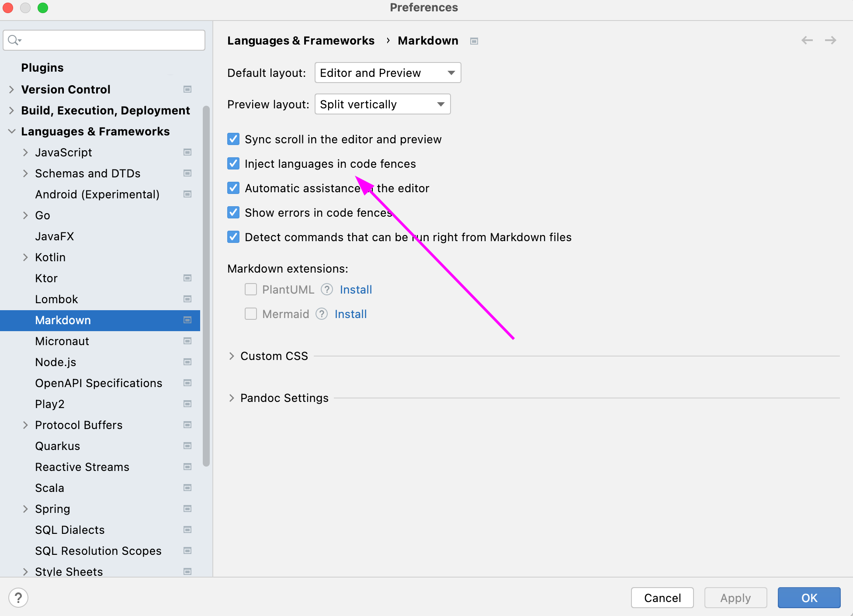Uncheck Inject languages in code fences
Screen dimensions: 853x616
[x=233, y=163]
